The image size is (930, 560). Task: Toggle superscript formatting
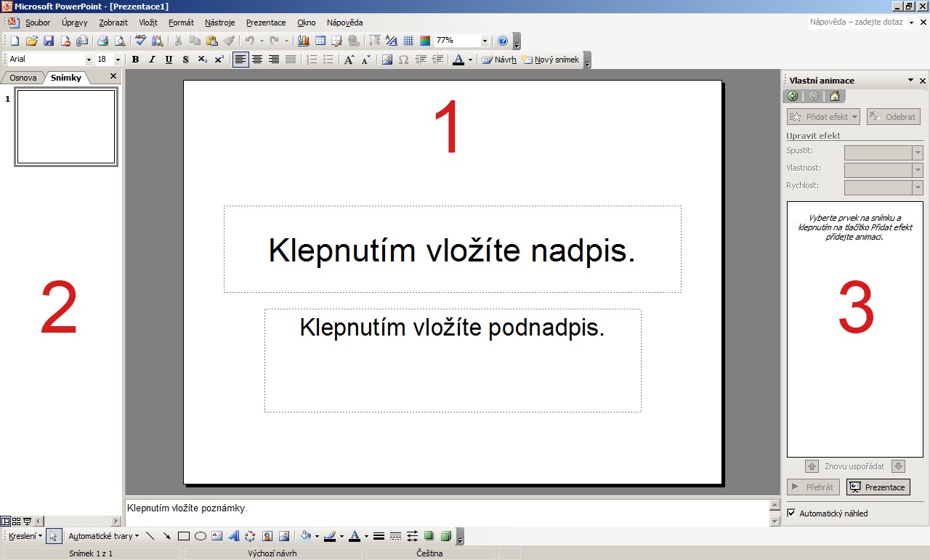pyautogui.click(x=219, y=60)
